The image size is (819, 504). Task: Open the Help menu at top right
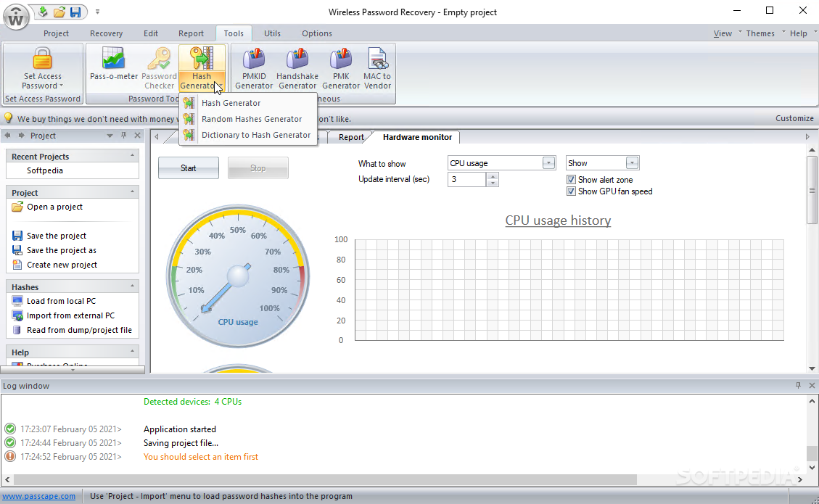click(798, 33)
